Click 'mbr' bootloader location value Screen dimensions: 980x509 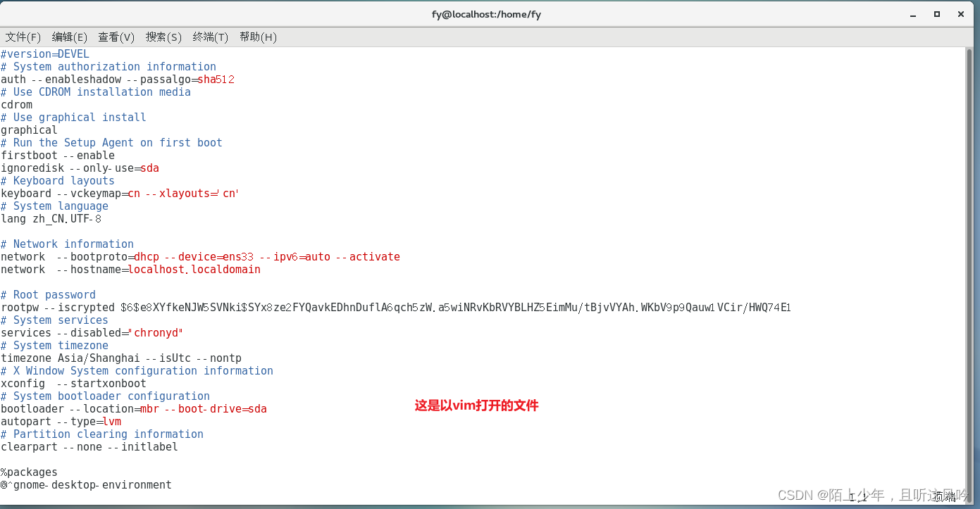(150, 409)
